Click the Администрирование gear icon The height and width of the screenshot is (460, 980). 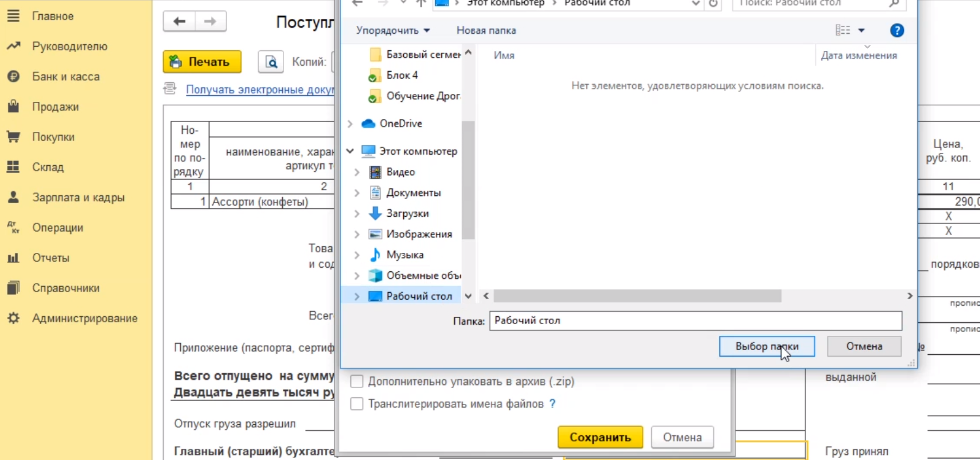click(13, 318)
